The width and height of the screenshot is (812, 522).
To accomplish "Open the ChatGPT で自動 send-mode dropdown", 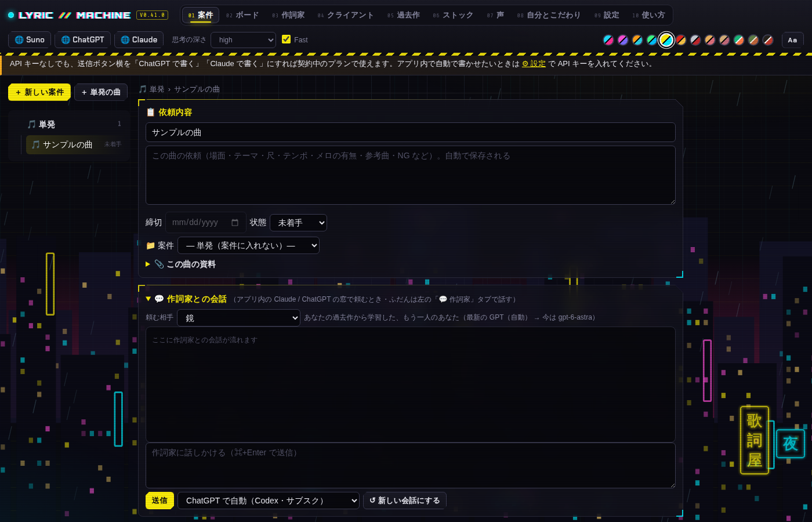I will click(x=269, y=501).
